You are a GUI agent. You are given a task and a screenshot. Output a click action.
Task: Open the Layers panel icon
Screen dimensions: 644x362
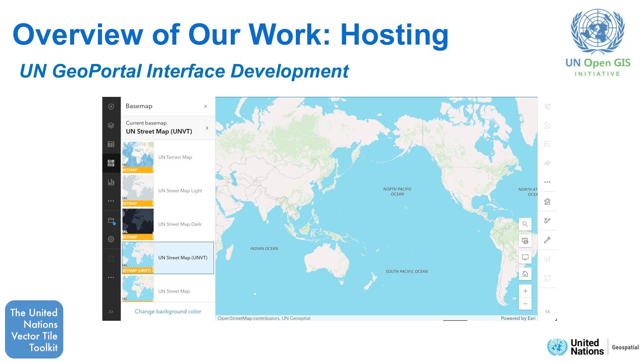[x=111, y=125]
